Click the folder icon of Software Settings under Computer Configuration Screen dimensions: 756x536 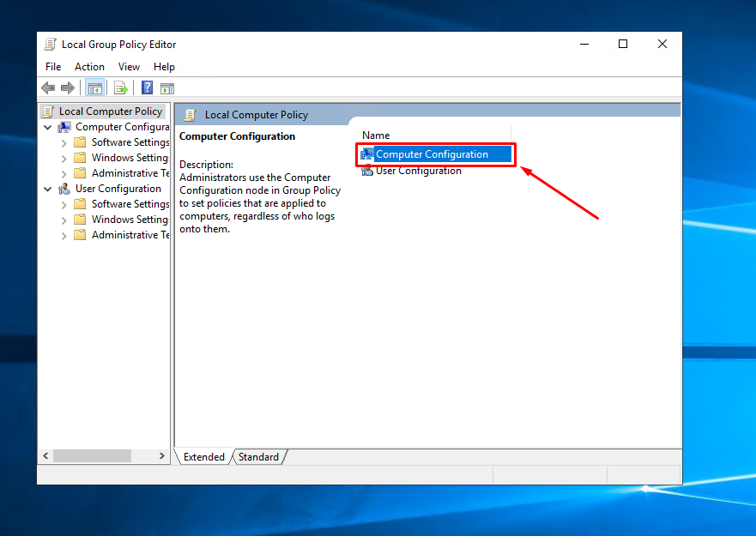click(x=80, y=142)
